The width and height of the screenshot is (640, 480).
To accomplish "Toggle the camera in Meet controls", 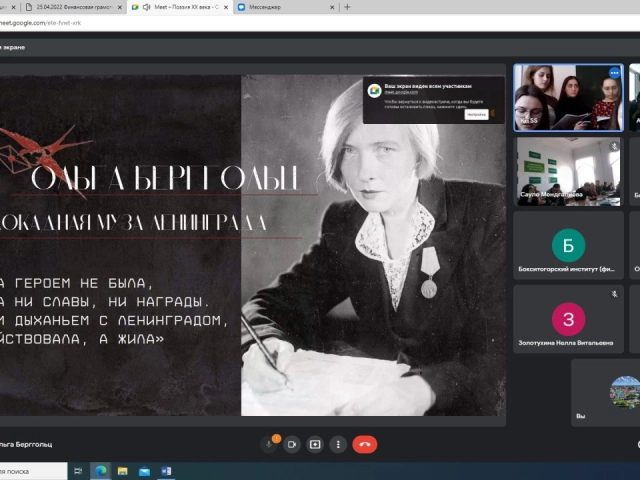I will 292,444.
